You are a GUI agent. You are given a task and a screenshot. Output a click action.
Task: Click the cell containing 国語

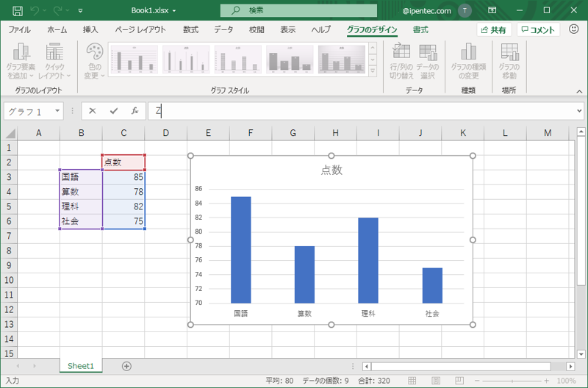pos(81,177)
